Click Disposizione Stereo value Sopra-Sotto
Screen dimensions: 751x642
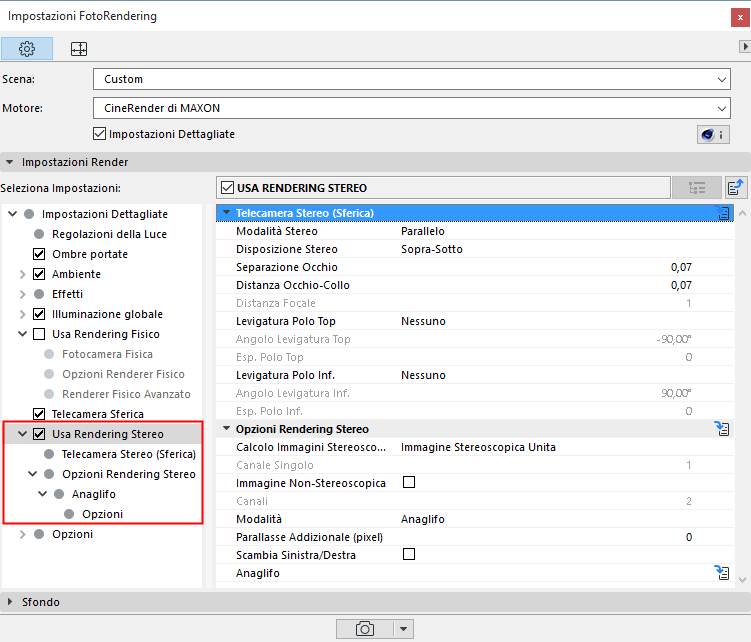pos(432,249)
